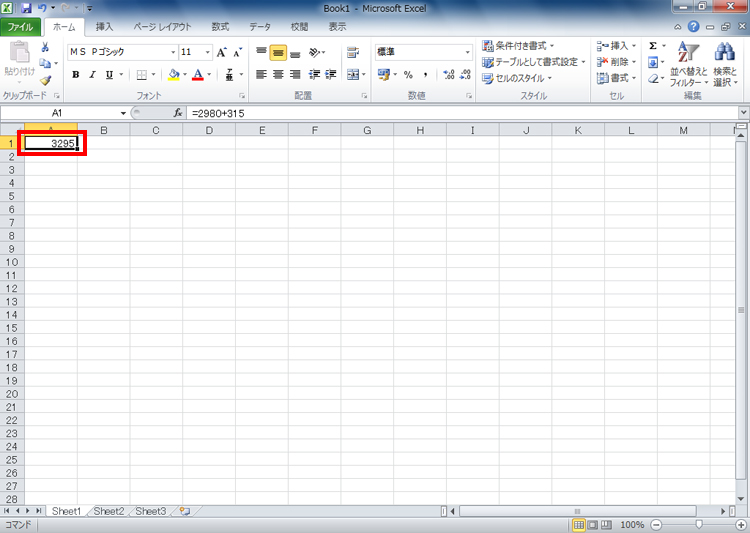
Task: Align text left
Action: (x=261, y=75)
